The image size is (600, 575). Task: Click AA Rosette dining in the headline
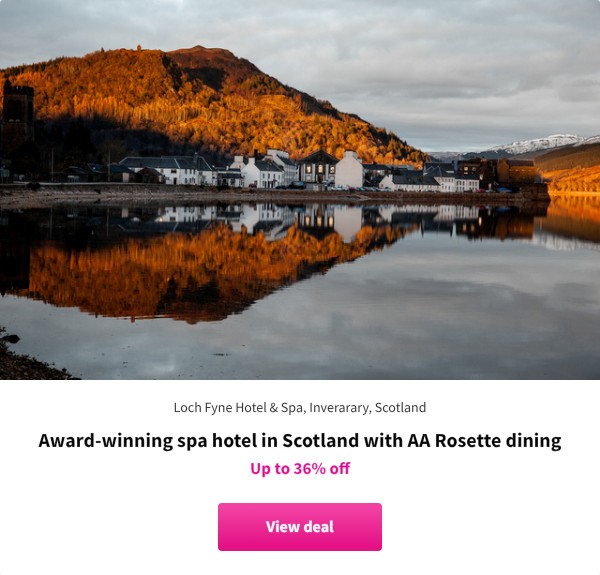point(484,440)
